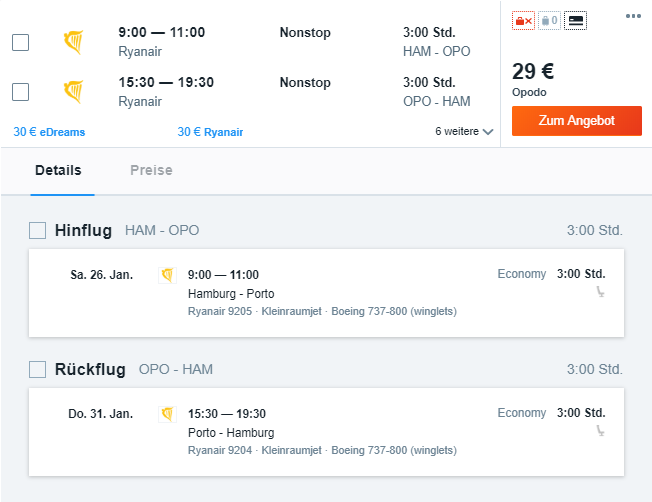The height and width of the screenshot is (502, 652).
Task: Expand the 6 weitere offers dropdown
Action: pos(464,131)
